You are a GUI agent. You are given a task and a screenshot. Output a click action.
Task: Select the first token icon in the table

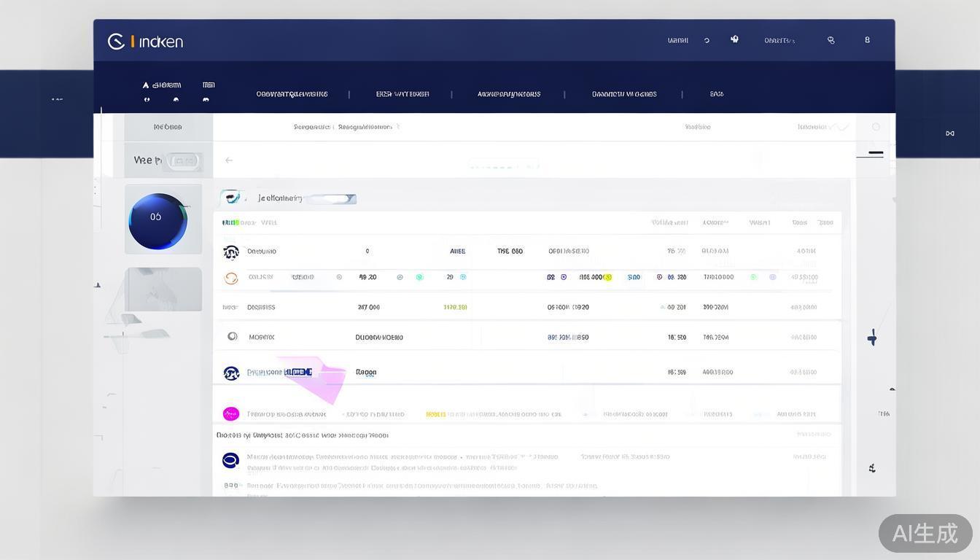[x=231, y=251]
